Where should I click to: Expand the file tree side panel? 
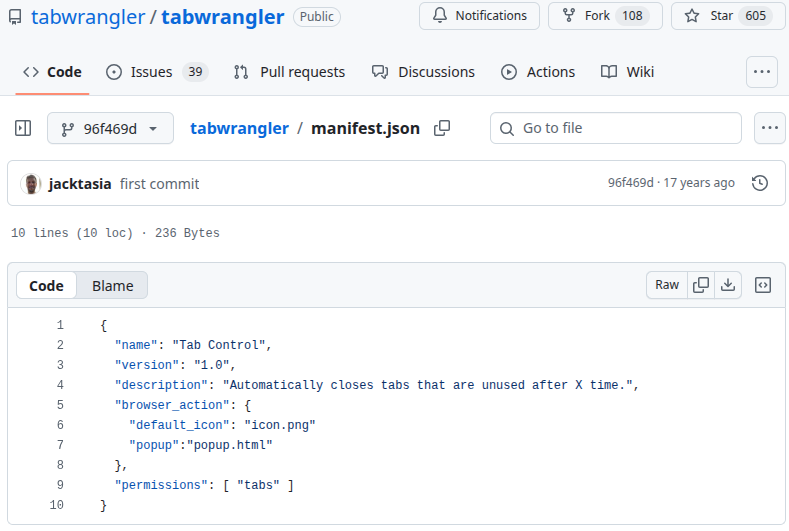point(23,128)
